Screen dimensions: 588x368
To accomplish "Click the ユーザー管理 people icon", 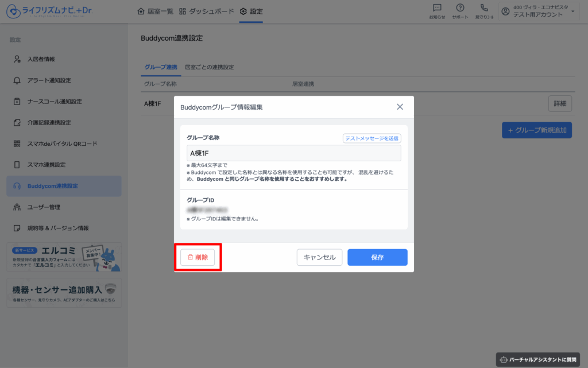I will tap(17, 207).
